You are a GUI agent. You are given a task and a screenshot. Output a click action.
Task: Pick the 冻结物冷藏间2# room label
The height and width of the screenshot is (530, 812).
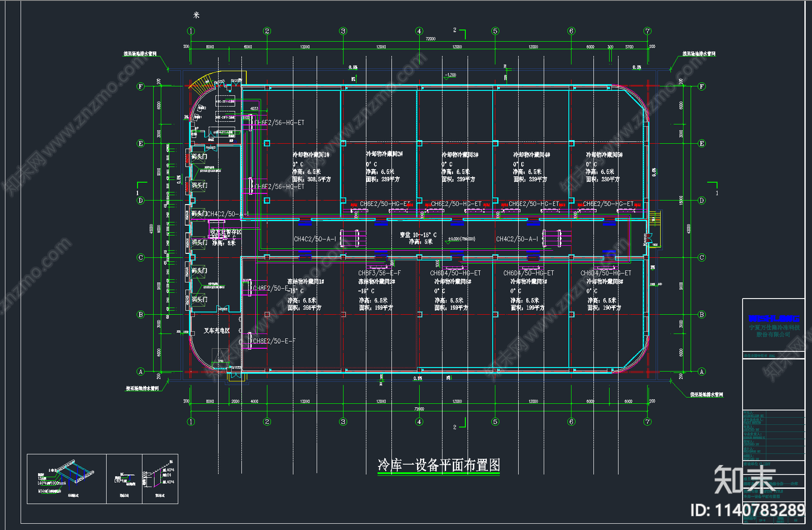[377, 281]
